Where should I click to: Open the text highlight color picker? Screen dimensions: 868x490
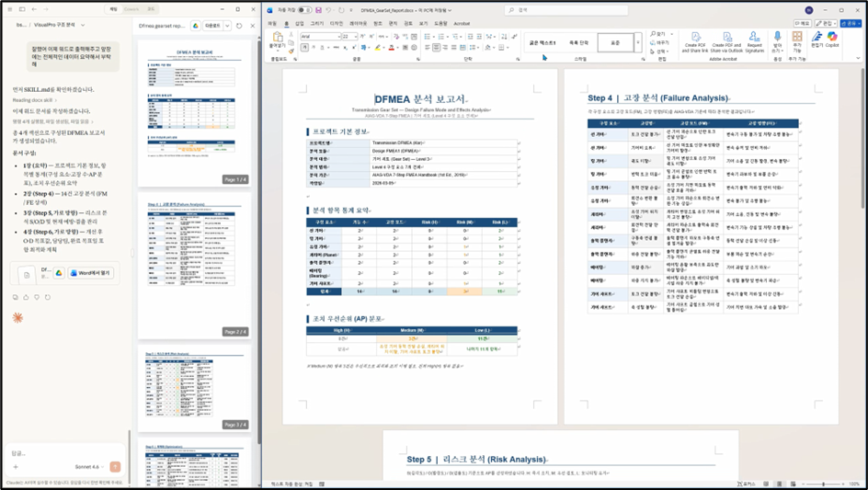click(x=383, y=47)
